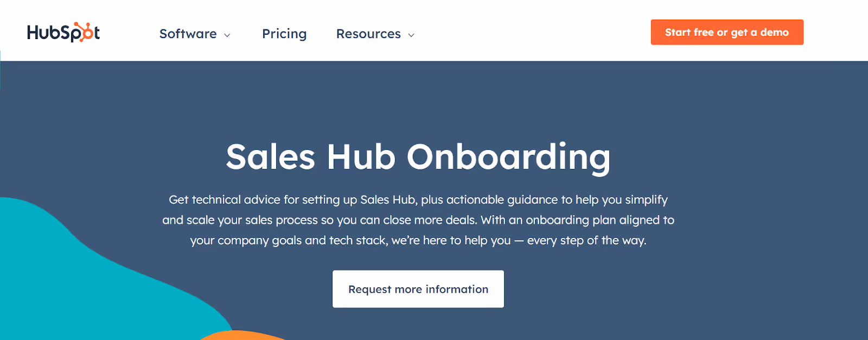Click the chevron beside Resources
Viewport: 868px width, 340px height.
point(411,35)
